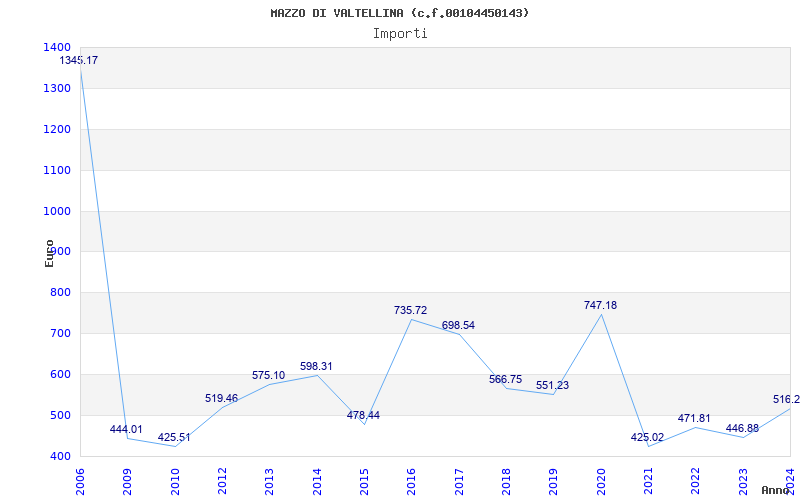Viewport: 800px width, 500px height.
Task: Click the 2013 x-axis year label
Action: tap(269, 482)
